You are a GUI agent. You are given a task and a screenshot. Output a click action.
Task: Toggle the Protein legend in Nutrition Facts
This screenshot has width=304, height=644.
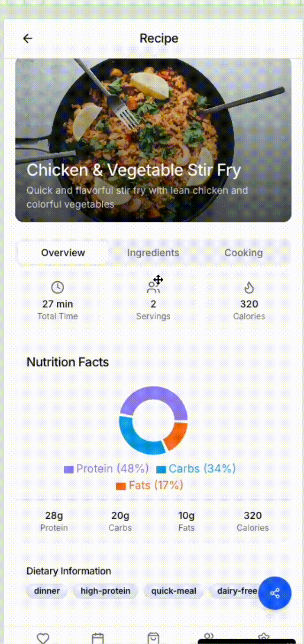tap(106, 469)
